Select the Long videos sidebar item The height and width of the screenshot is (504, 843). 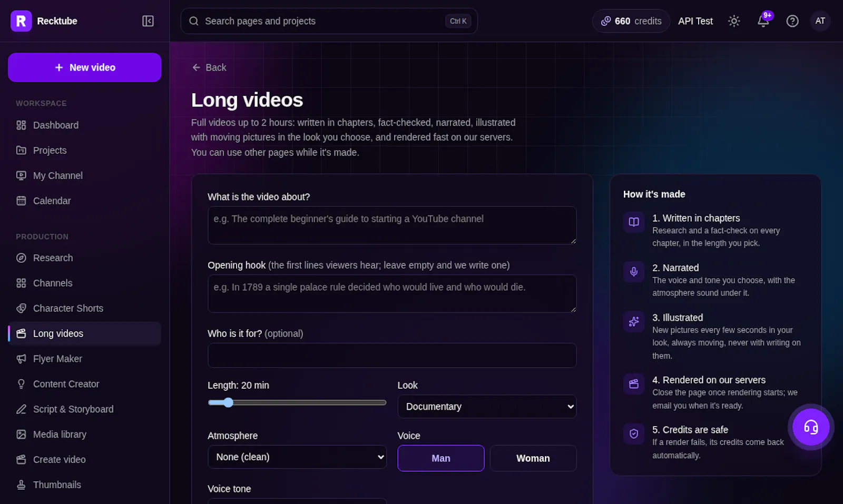pyautogui.click(x=84, y=334)
